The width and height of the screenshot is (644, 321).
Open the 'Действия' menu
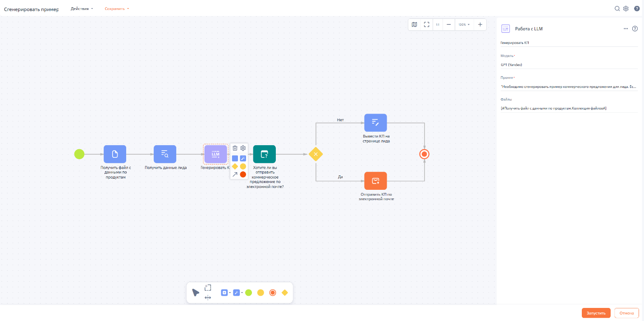pyautogui.click(x=82, y=9)
